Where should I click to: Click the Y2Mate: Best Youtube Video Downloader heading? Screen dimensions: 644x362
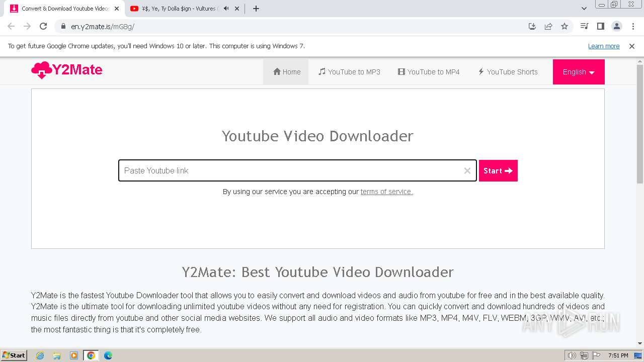coord(317,272)
